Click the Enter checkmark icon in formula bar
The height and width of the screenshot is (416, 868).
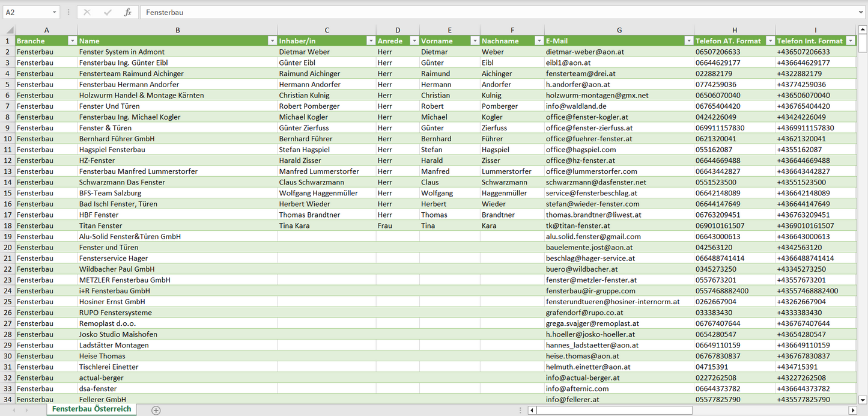point(108,12)
